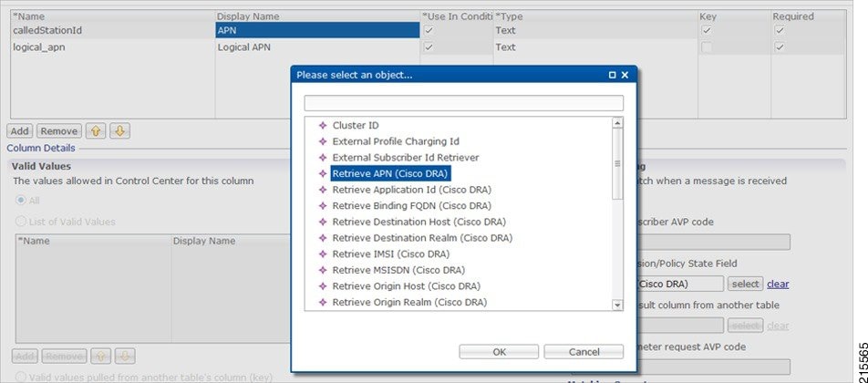The width and height of the screenshot is (868, 383).
Task: Click Type cell in the calledStationId row
Action: tap(595, 30)
